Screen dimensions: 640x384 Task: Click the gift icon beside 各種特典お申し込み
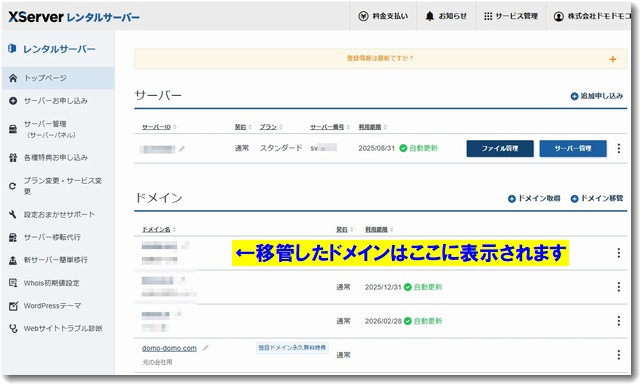tap(13, 158)
